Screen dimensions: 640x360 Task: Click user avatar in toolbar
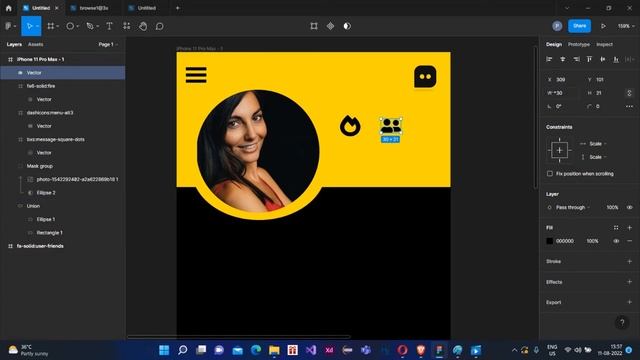(x=557, y=26)
